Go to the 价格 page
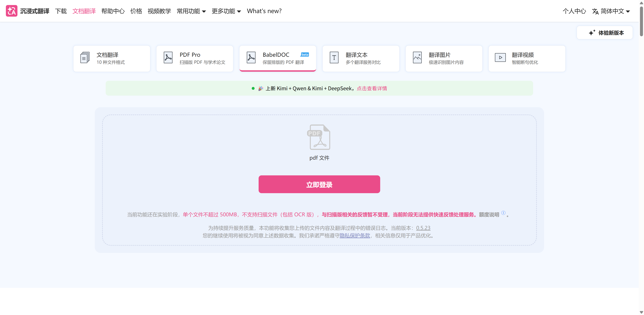644x315 pixels. pos(136,11)
